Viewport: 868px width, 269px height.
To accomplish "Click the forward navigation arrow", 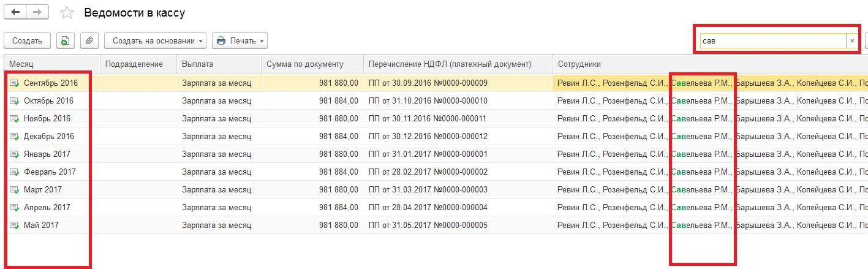I will coord(38,12).
